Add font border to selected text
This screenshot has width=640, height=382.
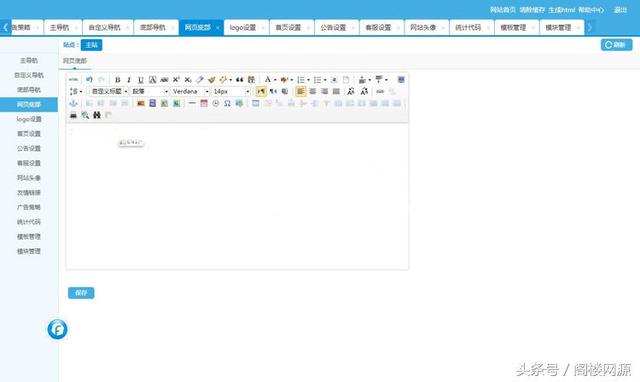pyautogui.click(x=152, y=80)
